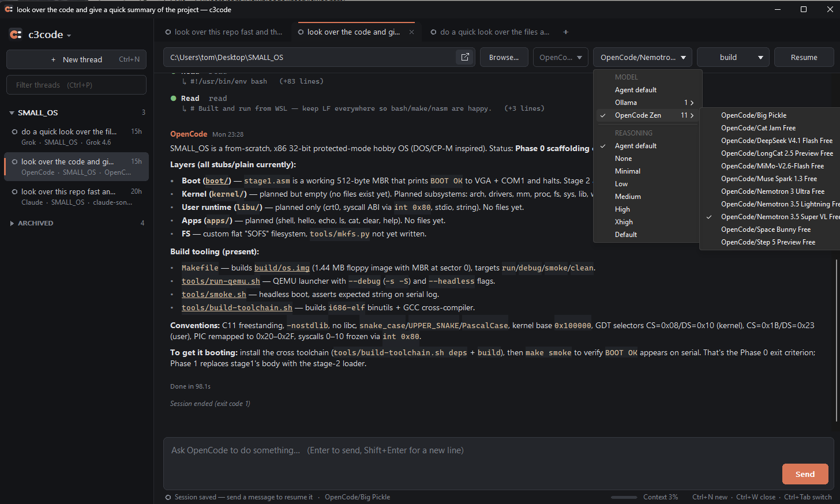840x504 pixels.
Task: Select reasoning level None
Action: 647,159
